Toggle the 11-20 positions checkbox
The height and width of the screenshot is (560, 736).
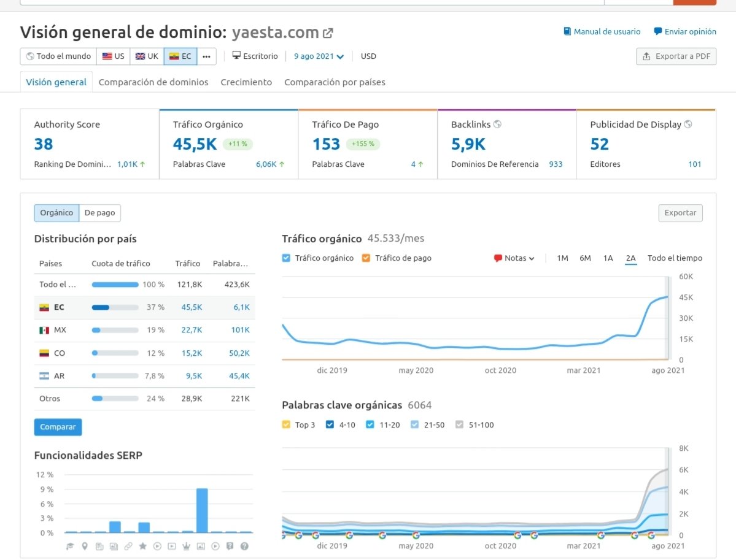[370, 424]
